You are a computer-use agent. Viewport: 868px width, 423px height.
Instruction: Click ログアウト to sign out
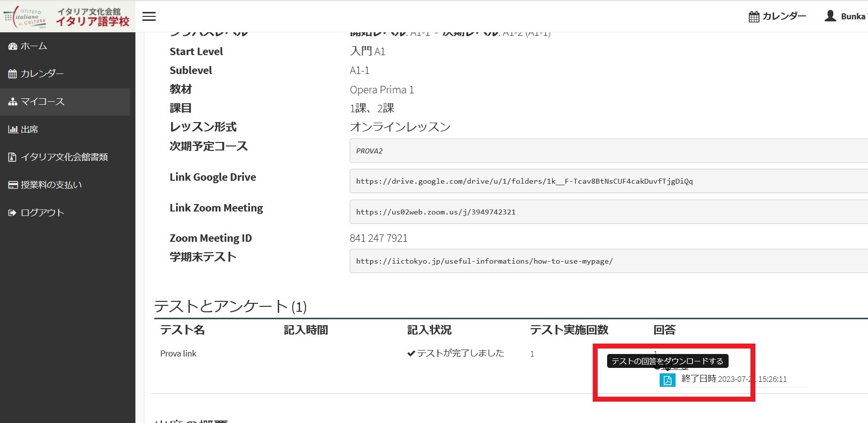[42, 213]
